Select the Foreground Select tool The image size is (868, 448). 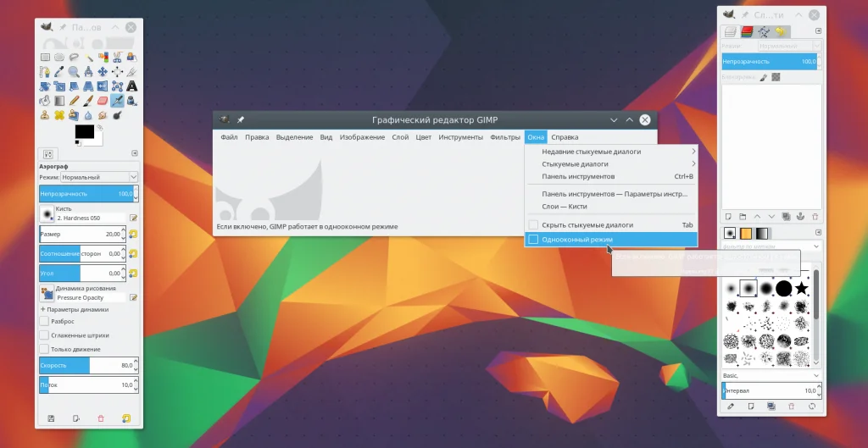click(x=131, y=57)
